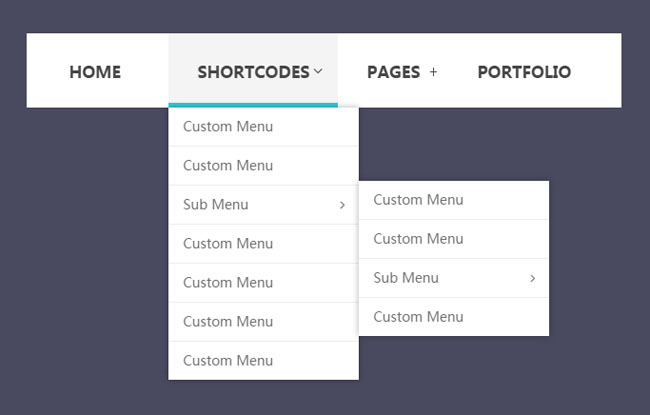
Task: Expand Sub Menu in the nested flyout
Action: (x=406, y=278)
